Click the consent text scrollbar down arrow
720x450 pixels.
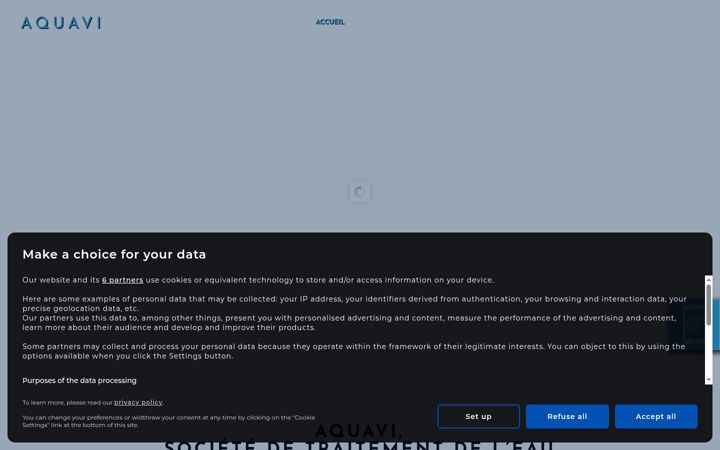(709, 380)
